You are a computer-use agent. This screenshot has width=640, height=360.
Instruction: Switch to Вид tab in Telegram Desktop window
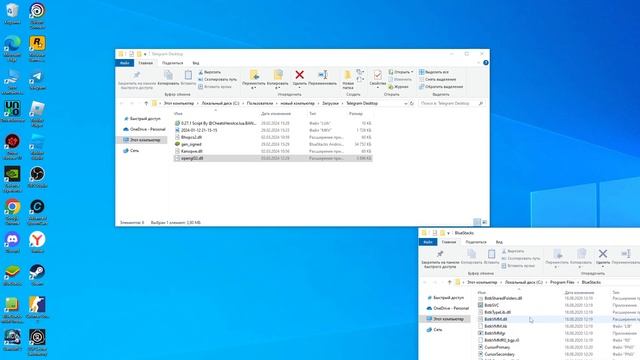[196, 63]
